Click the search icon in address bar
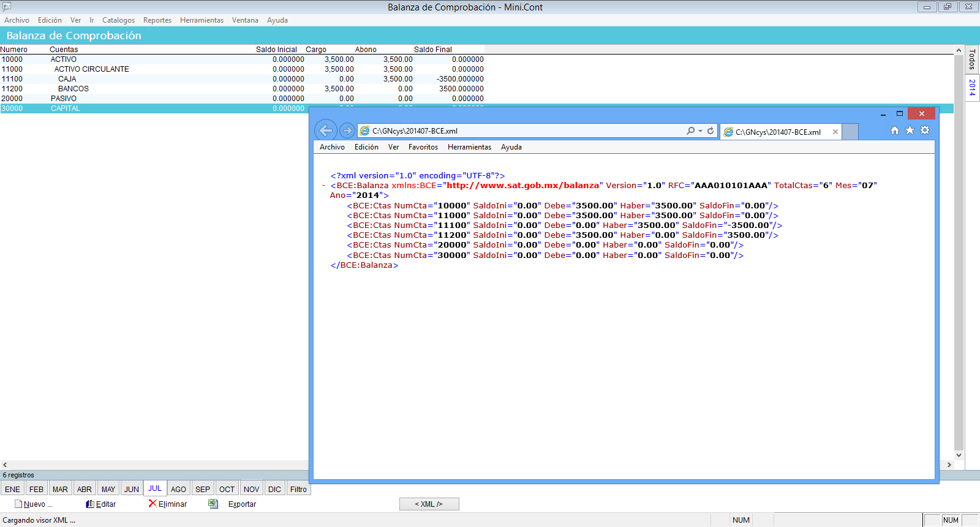The height and width of the screenshot is (527, 980). tap(690, 131)
